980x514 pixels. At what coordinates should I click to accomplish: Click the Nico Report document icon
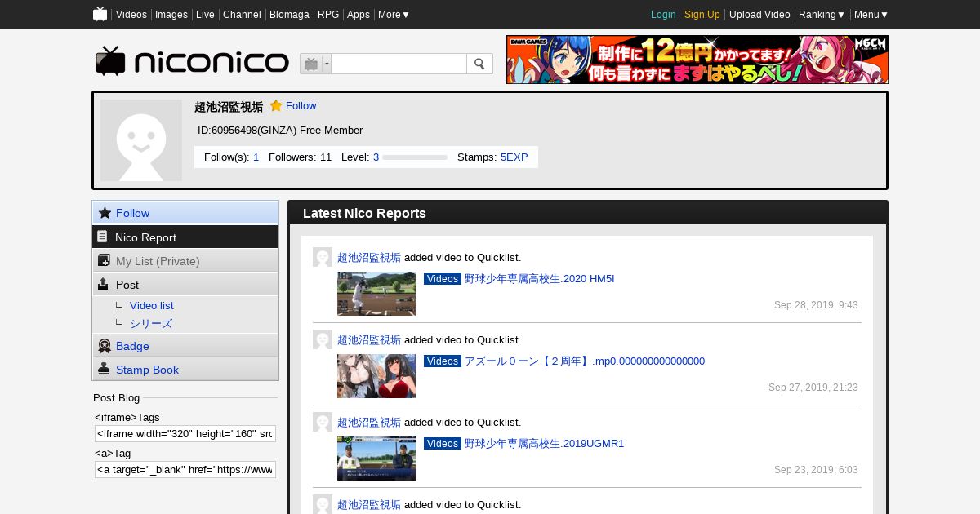click(x=102, y=237)
